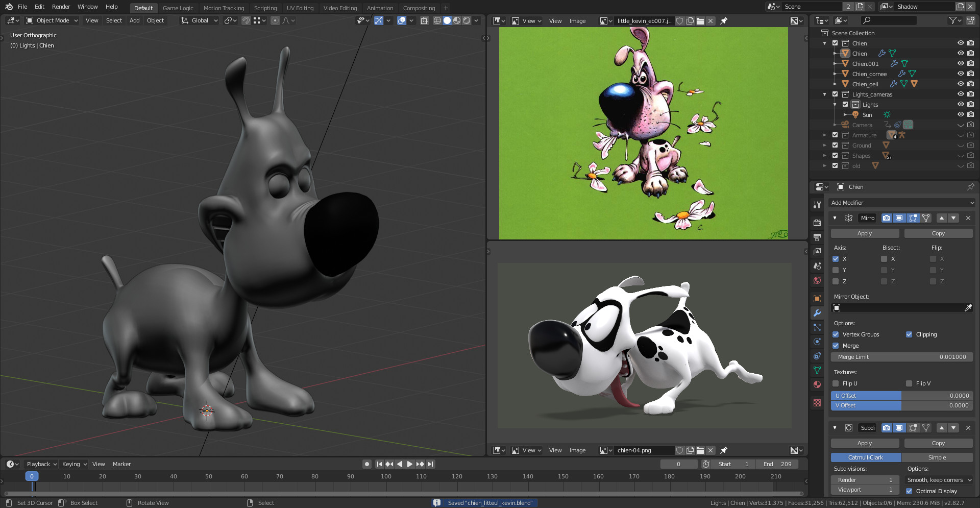Open Physics properties tab
The image size is (980, 508).
tap(817, 342)
